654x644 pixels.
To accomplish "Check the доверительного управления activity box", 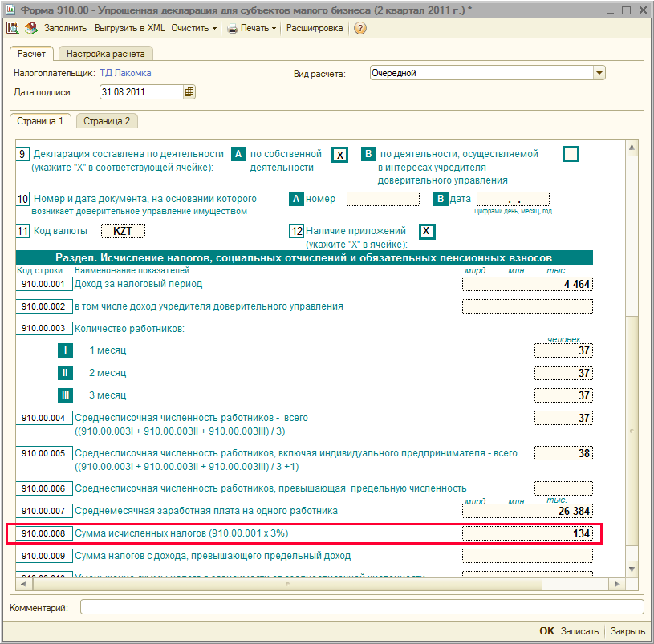I will [x=571, y=154].
